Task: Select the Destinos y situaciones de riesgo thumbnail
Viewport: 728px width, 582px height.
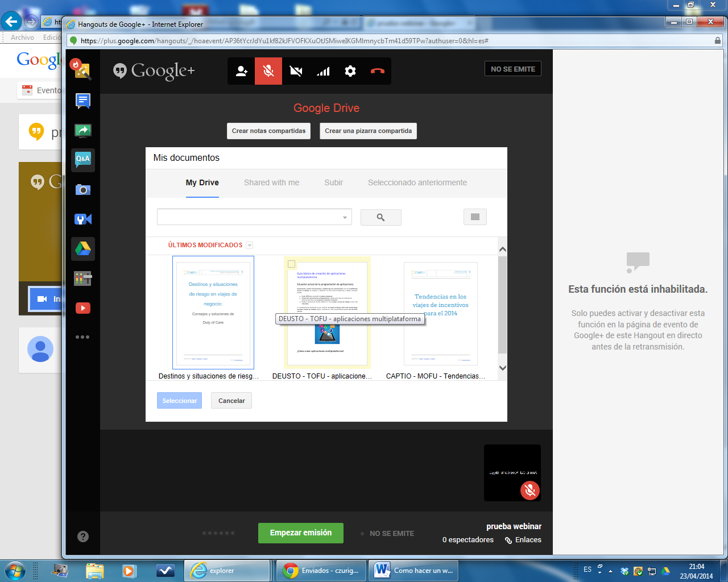Action: coord(213,312)
